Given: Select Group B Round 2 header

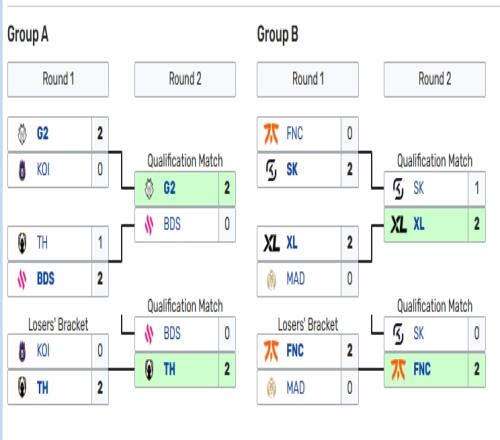Looking at the screenshot, I should [x=435, y=79].
